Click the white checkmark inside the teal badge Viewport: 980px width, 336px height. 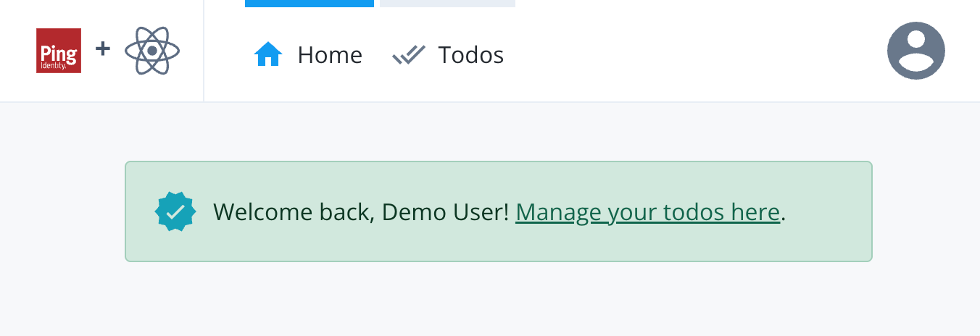coord(176,211)
